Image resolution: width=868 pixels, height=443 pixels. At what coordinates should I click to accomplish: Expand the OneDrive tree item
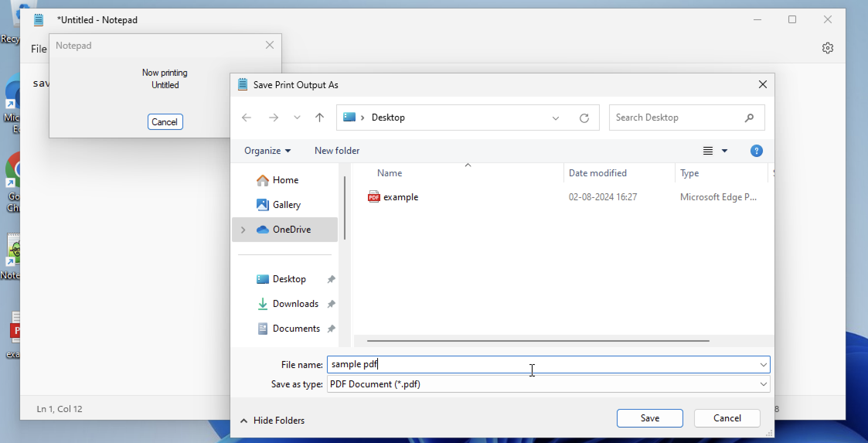click(x=243, y=229)
